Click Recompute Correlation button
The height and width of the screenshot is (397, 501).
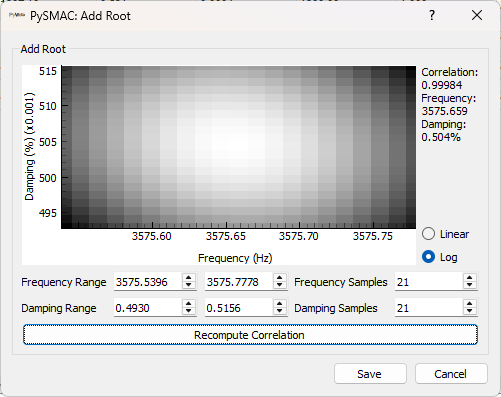[x=250, y=335]
